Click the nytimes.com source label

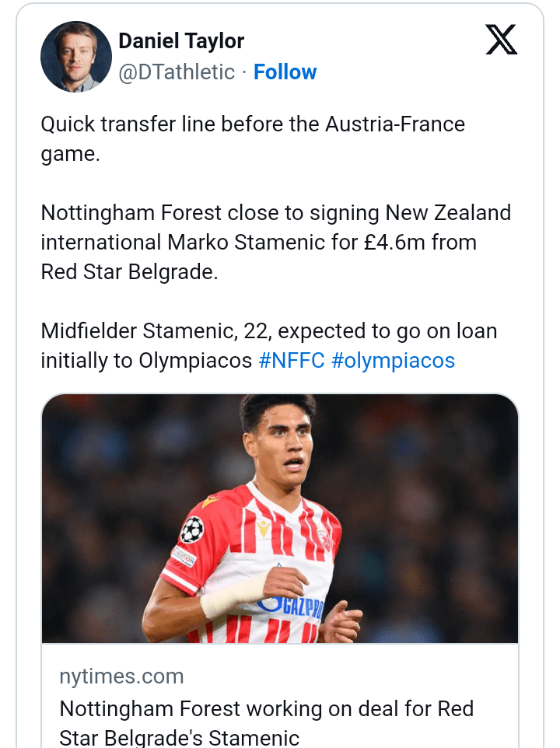coord(121,676)
